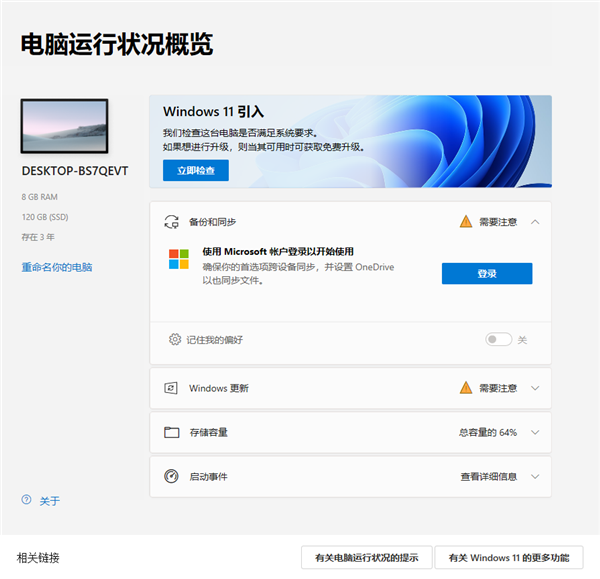The image size is (600, 579).
Task: Click the 登录 button
Action: point(487,273)
